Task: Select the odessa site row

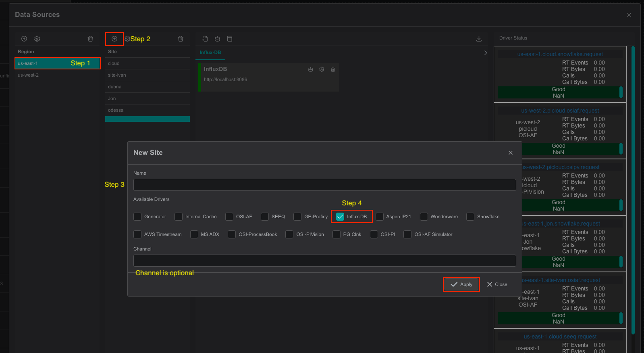Action: pos(147,110)
